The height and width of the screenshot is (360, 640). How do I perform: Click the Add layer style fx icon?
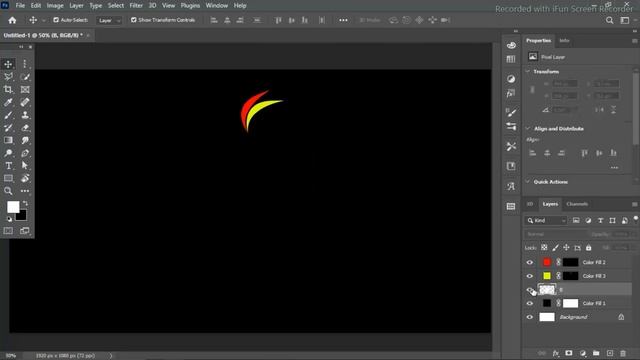(x=556, y=353)
